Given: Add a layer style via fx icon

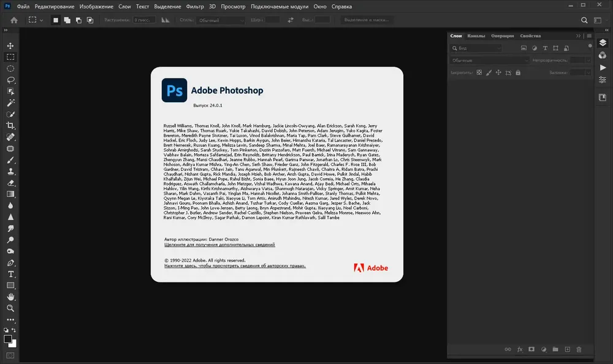Looking at the screenshot, I should tap(520, 349).
